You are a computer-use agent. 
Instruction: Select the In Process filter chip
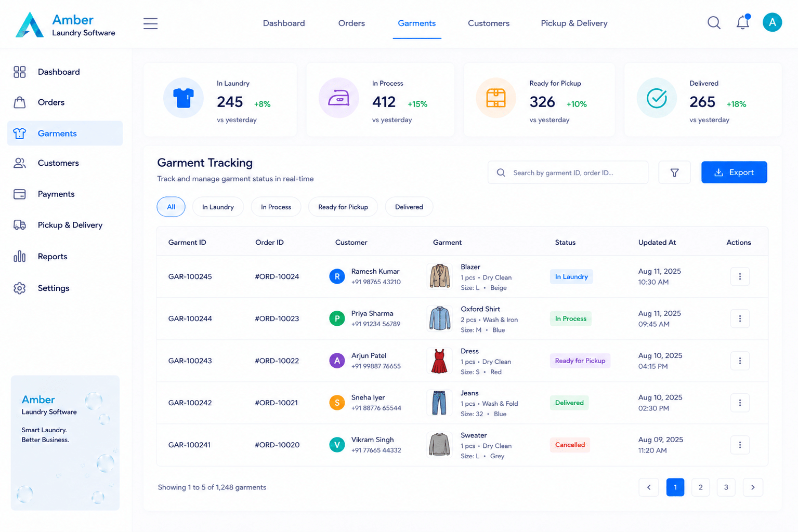276,207
